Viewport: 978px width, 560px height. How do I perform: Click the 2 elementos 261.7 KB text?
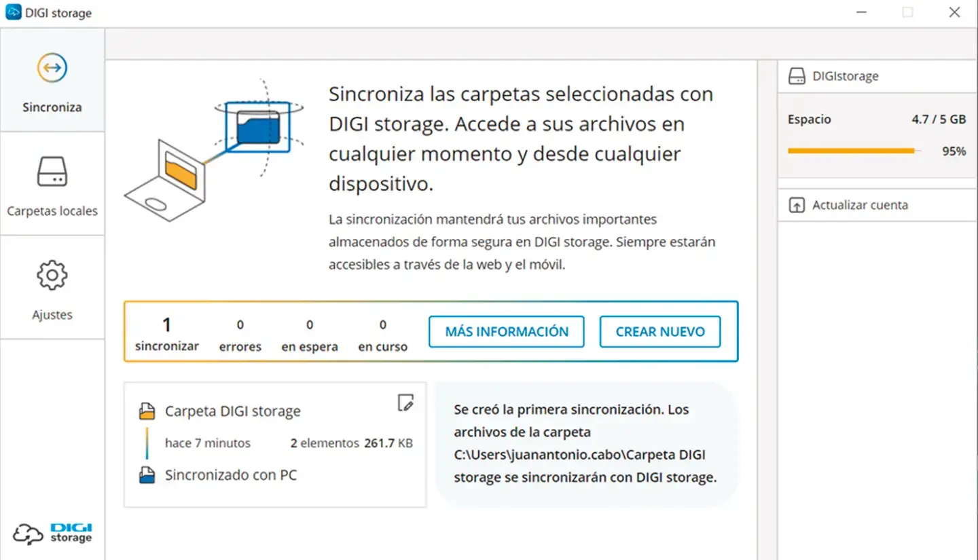point(352,443)
